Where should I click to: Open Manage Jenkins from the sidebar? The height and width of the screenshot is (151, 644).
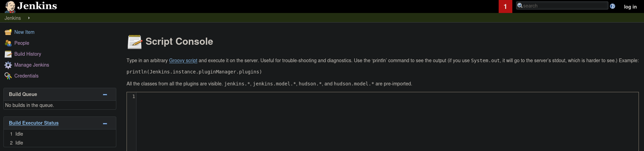click(31, 65)
